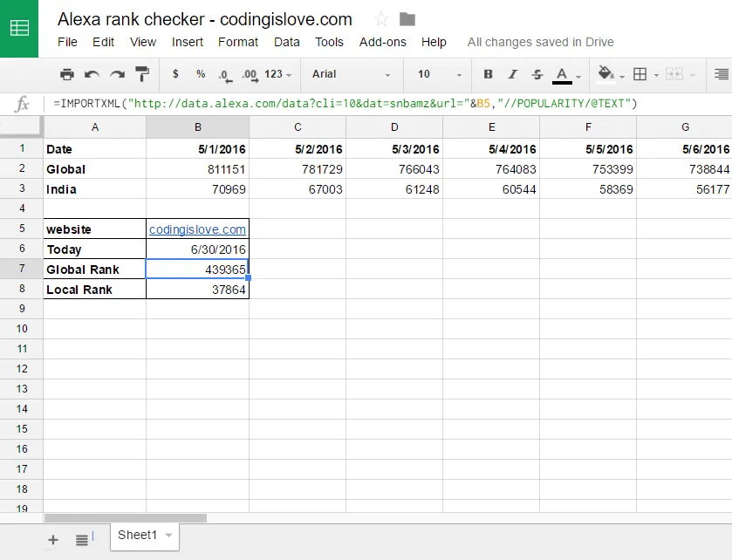Open the Arial font dropdown

click(x=351, y=74)
